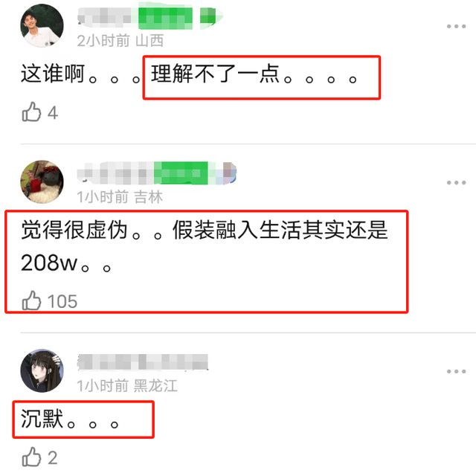Image resolution: width=476 pixels, height=476 pixels.
Task: Like the Jilin comment with 105 likes
Action: (x=31, y=300)
